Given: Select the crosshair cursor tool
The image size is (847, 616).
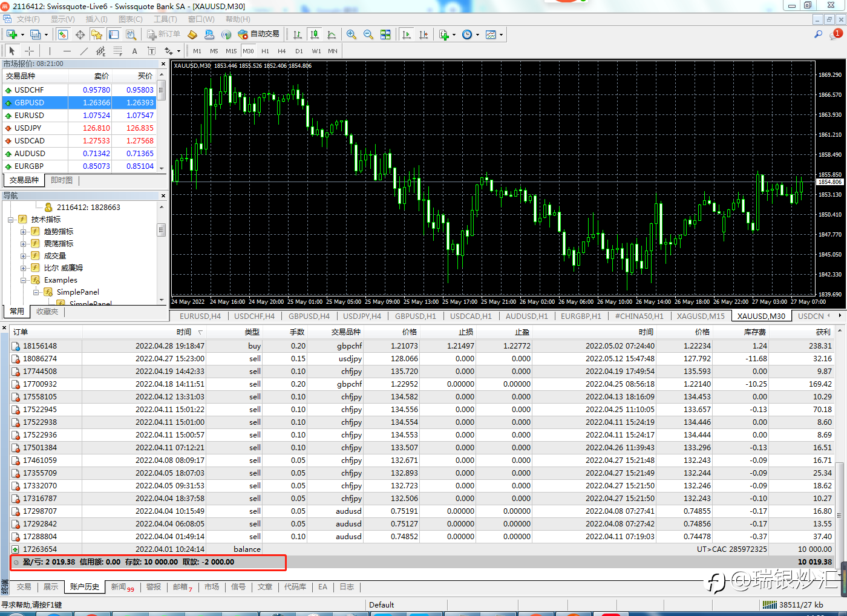Looking at the screenshot, I should coord(29,51).
